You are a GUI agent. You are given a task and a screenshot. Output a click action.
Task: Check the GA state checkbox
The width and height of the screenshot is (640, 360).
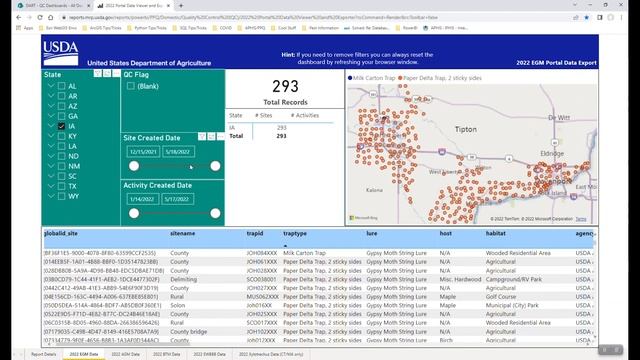(x=61, y=116)
